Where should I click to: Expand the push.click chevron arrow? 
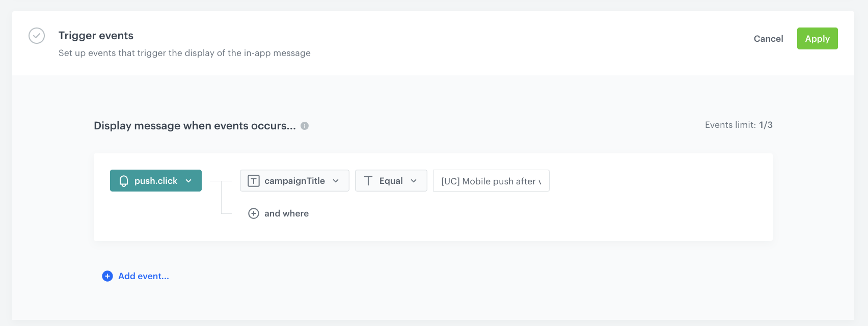188,181
